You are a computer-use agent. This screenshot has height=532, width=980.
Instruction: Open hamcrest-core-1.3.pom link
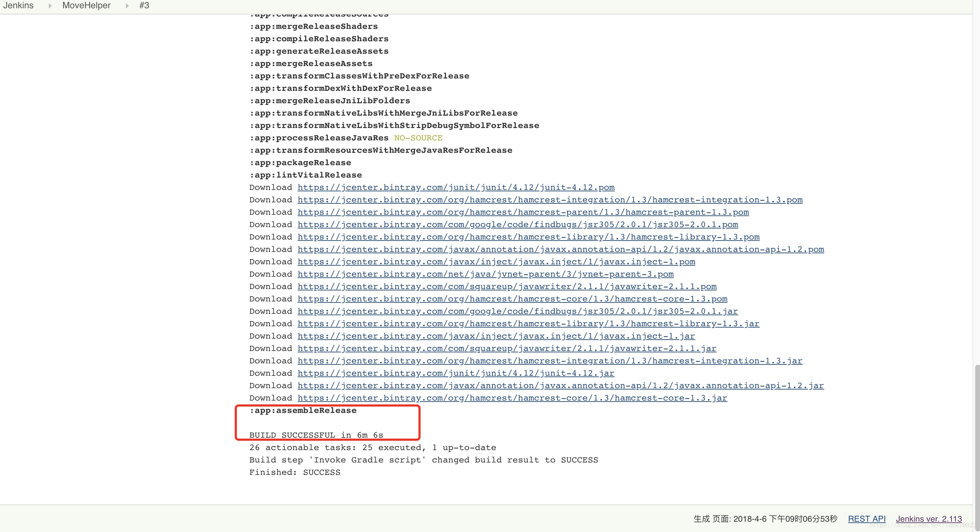[512, 299]
